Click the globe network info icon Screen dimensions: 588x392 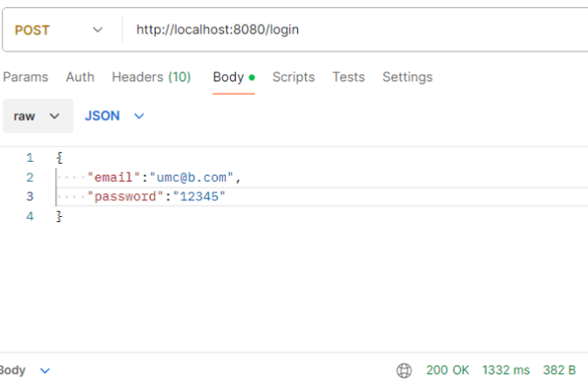[x=404, y=370]
